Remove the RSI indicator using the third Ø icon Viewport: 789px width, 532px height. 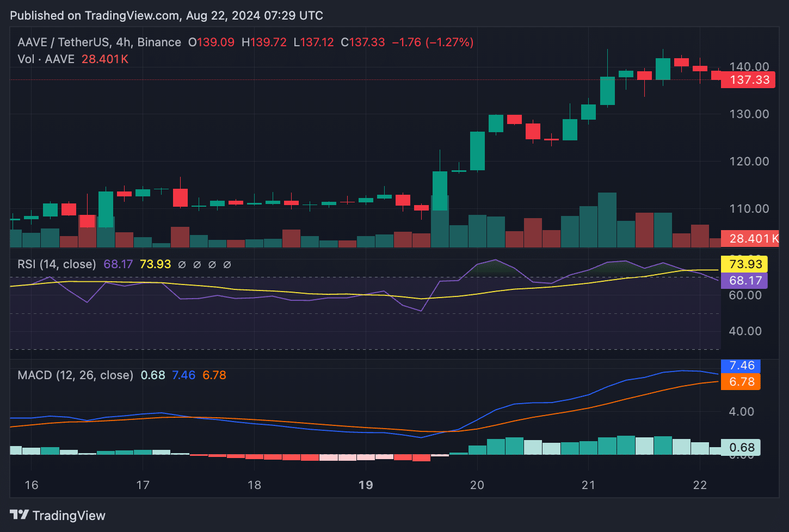212,264
